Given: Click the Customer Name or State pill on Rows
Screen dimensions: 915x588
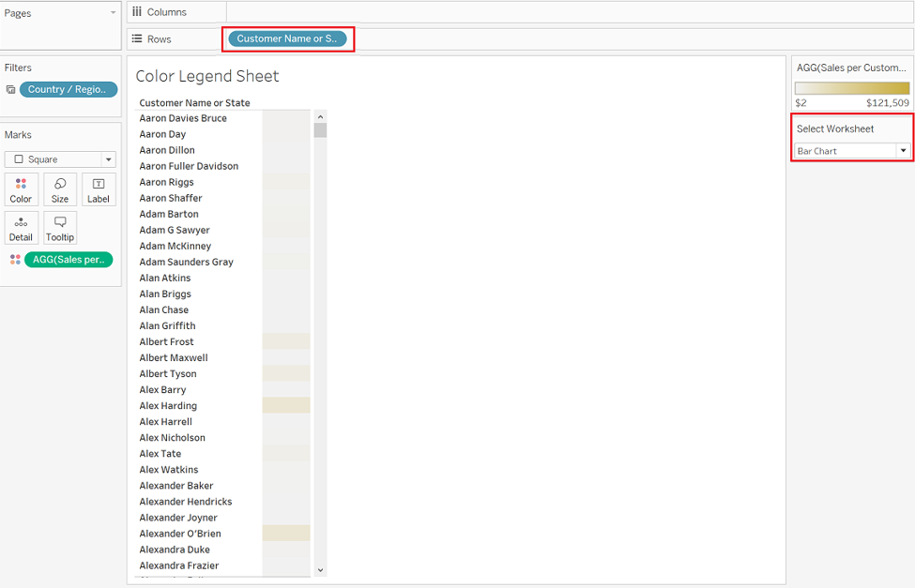Looking at the screenshot, I should [x=288, y=39].
